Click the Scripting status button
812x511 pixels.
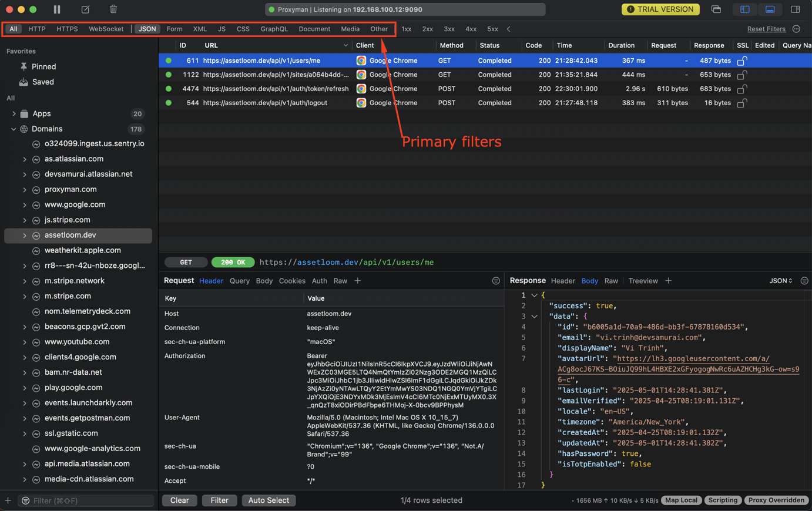723,500
